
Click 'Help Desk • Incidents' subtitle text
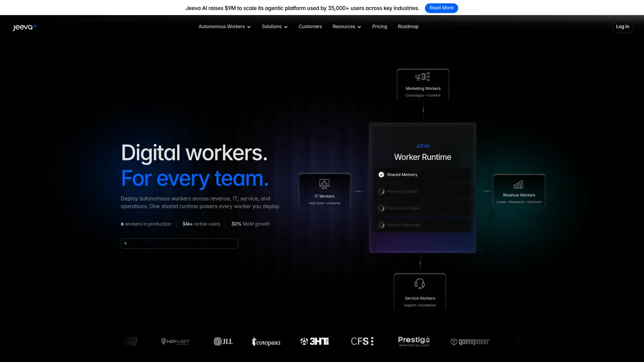point(325,203)
